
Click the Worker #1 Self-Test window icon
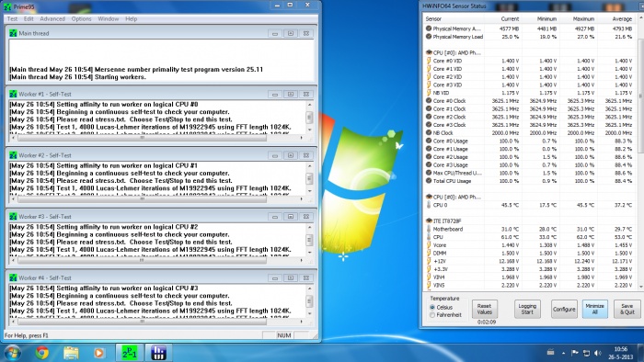pos(13,94)
